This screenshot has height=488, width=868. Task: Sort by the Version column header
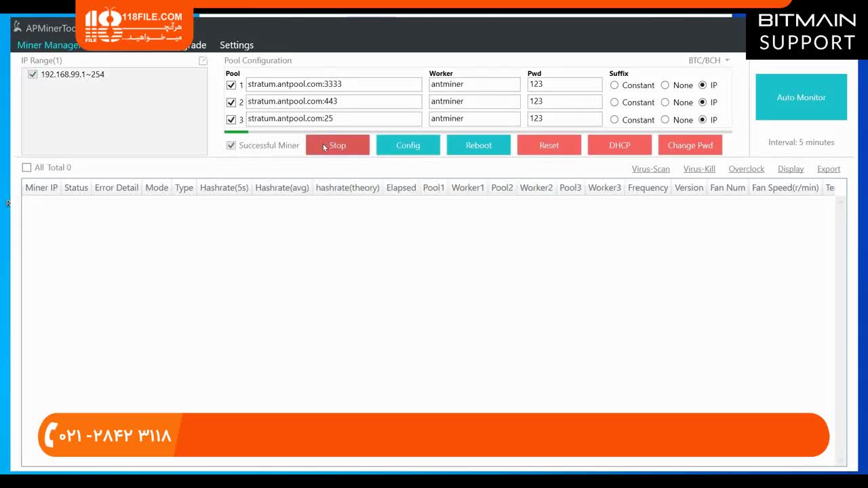pyautogui.click(x=689, y=188)
